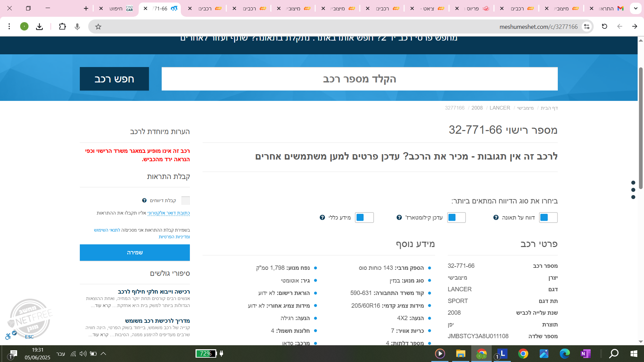The image size is (644, 362).
Task: Open help icon next to עדכן קילומטראז'
Action: [x=399, y=218]
